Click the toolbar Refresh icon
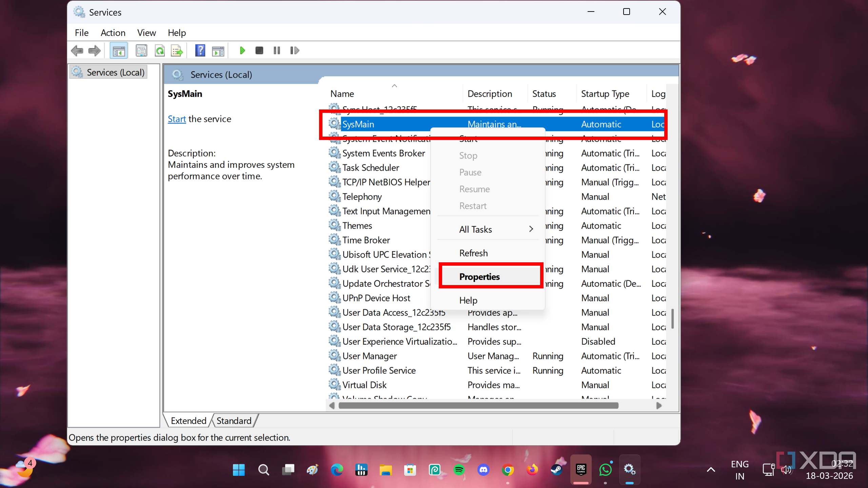Screen dimensions: 868x488 click(x=159, y=51)
